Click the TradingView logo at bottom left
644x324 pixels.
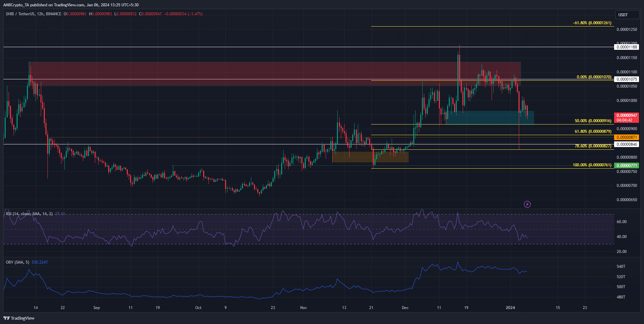click(19, 318)
